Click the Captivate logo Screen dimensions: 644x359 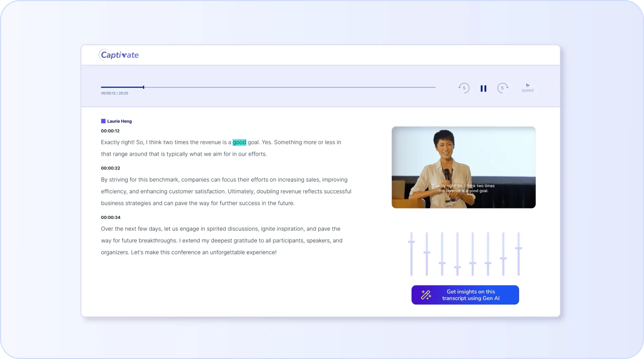[119, 55]
